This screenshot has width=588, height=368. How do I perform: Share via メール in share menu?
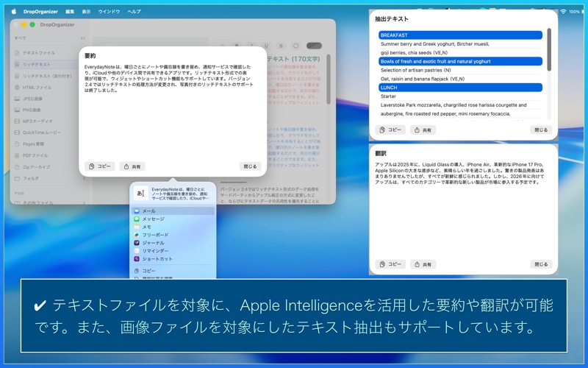173,211
